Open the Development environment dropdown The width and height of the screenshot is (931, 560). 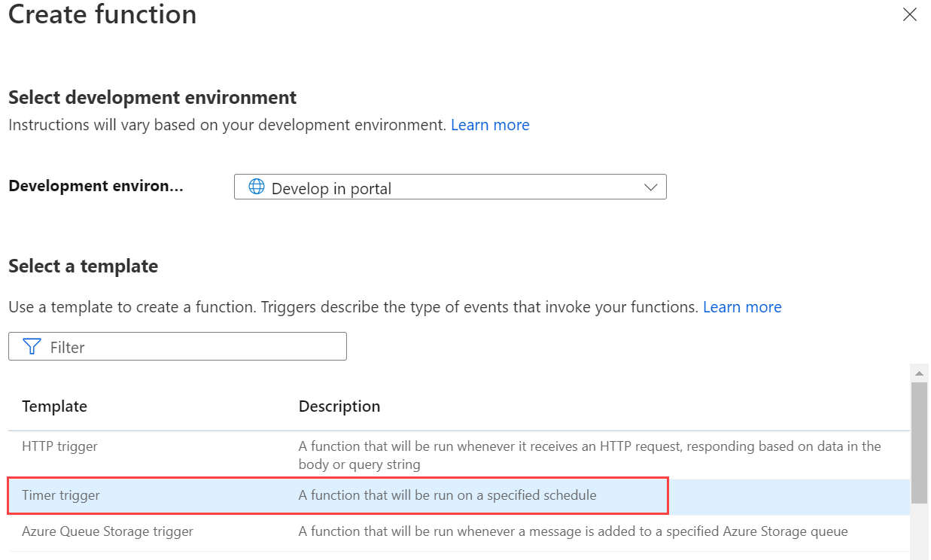pos(450,187)
